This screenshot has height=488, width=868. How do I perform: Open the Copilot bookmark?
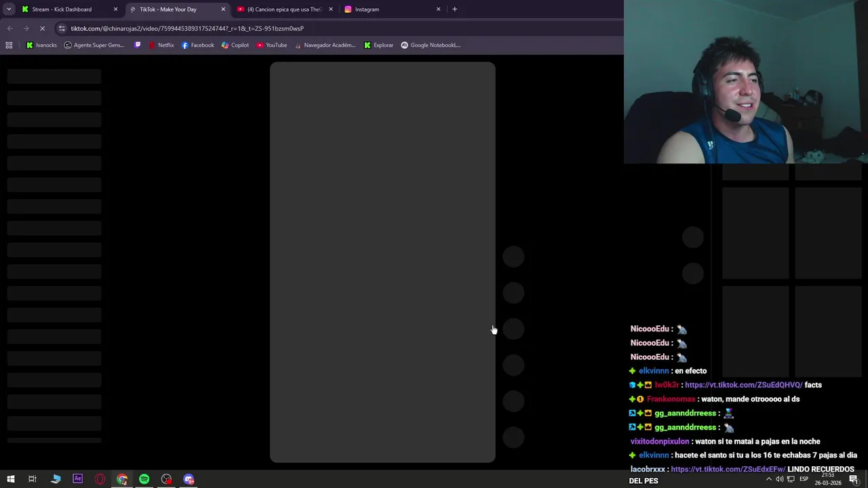(x=235, y=45)
